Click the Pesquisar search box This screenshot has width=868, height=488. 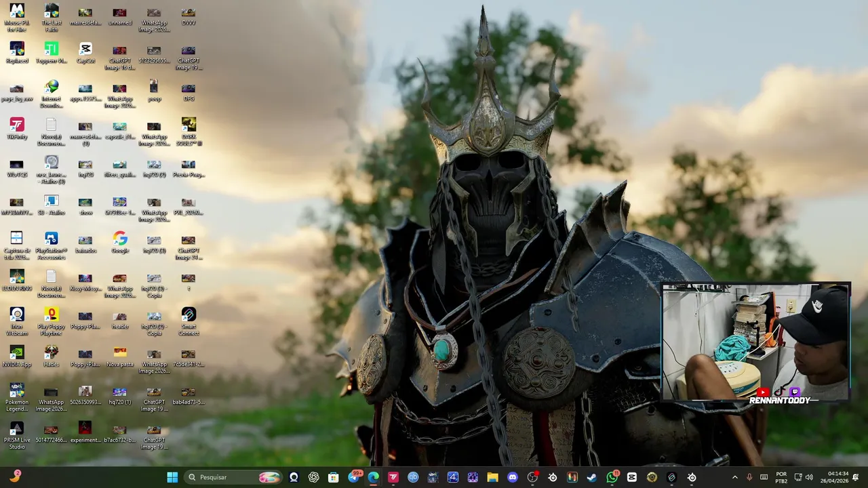pyautogui.click(x=234, y=477)
